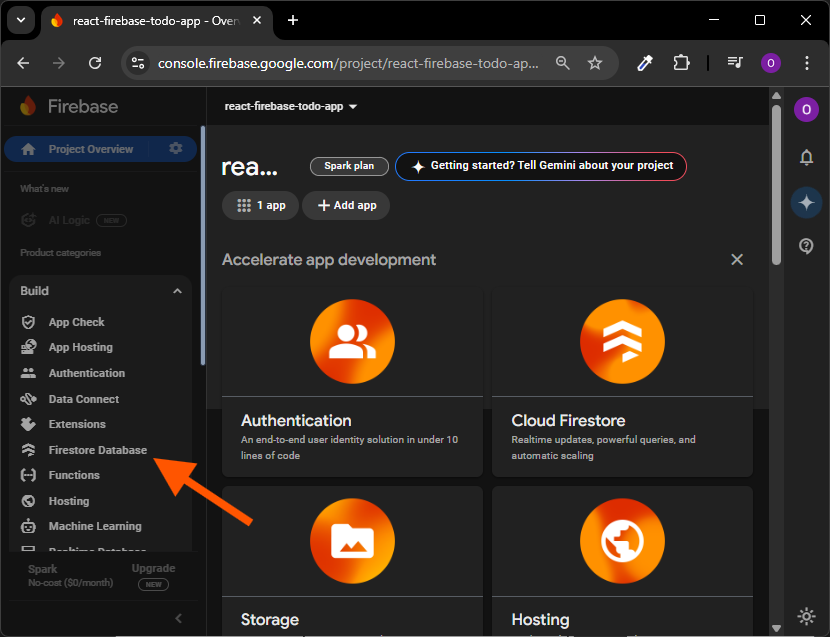Click the Cloud Firestore card orange icon
830x637 pixels.
(x=622, y=342)
